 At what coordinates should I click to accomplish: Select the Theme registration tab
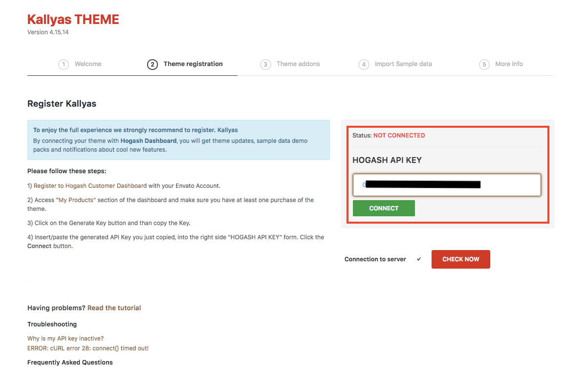point(185,64)
